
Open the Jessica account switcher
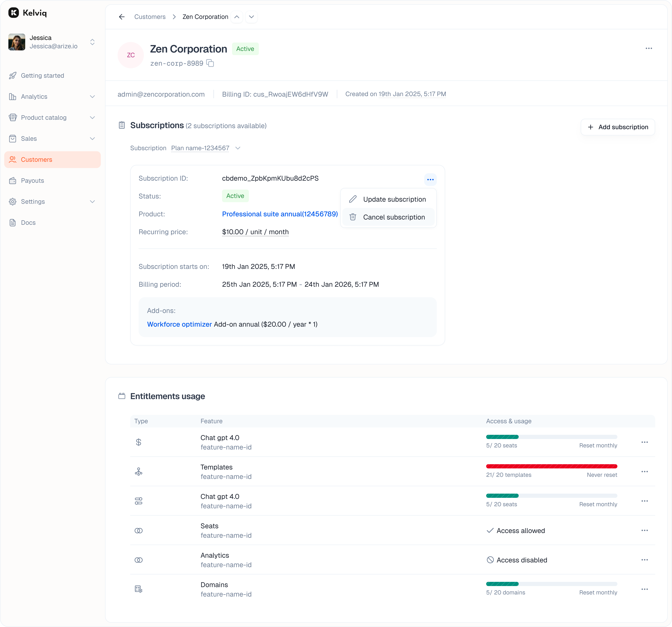click(x=92, y=42)
